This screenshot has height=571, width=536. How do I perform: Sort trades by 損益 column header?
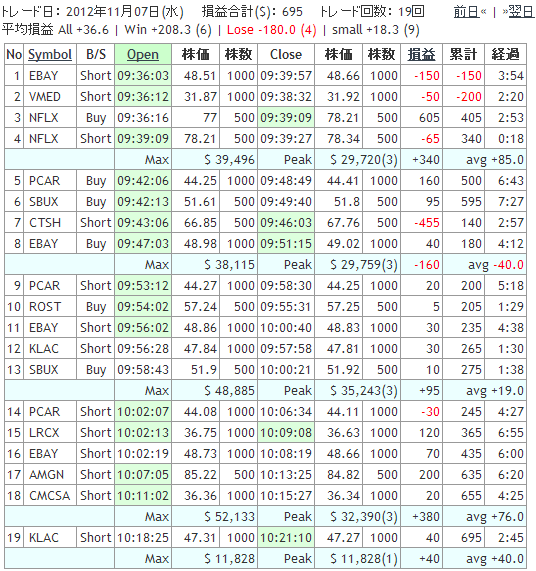[x=421, y=55]
